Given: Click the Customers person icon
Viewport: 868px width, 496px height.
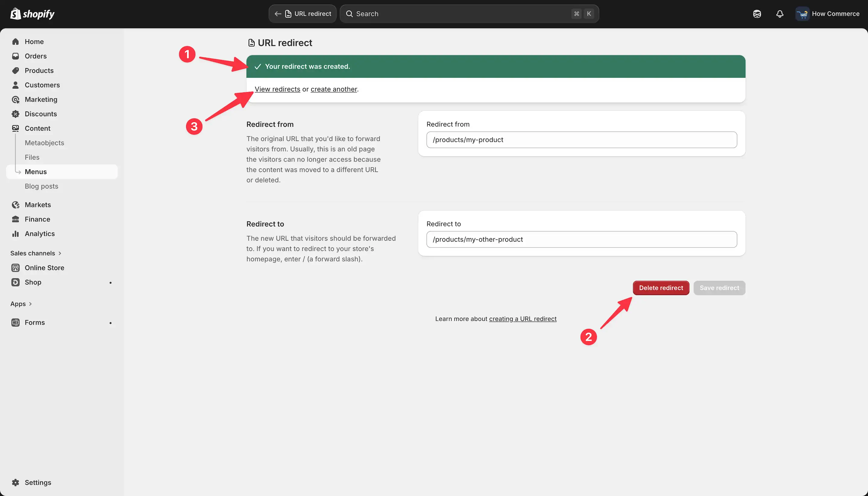Looking at the screenshot, I should [15, 85].
